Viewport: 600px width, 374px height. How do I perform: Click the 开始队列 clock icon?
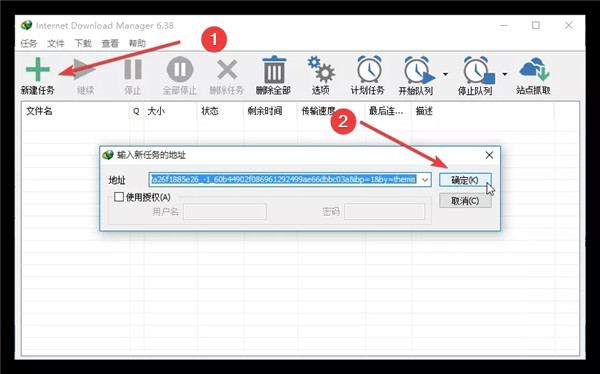coord(419,70)
